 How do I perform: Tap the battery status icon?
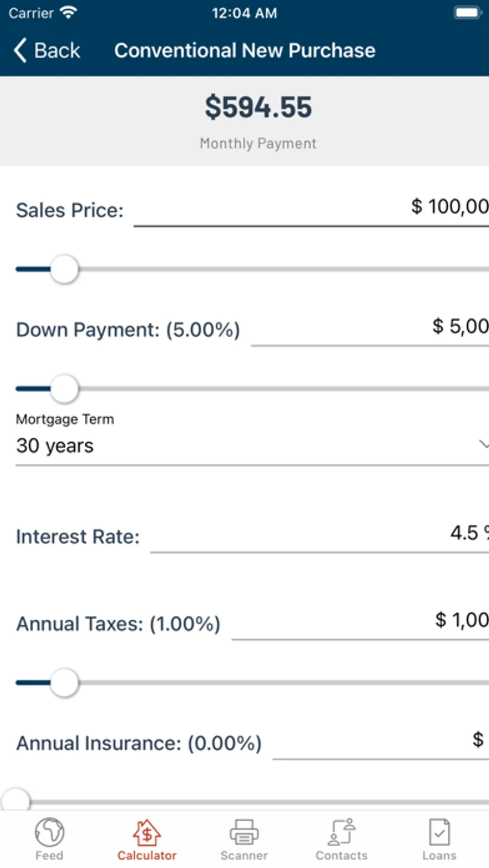click(467, 12)
